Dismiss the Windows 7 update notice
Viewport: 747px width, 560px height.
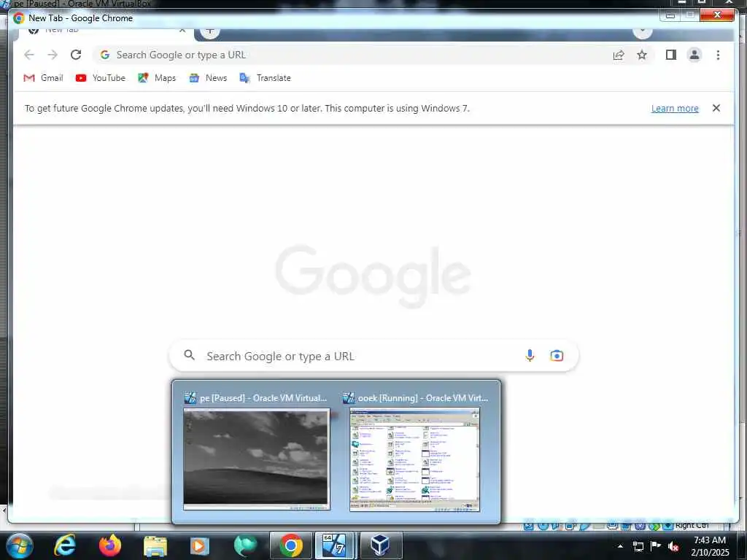click(x=716, y=108)
